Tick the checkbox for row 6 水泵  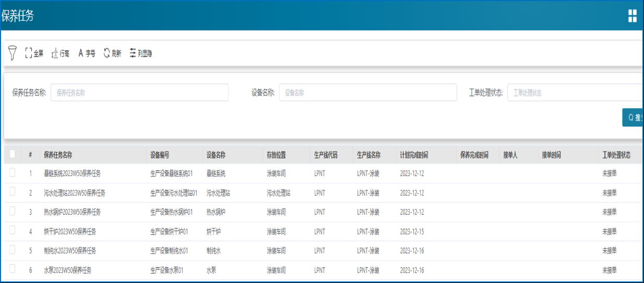(13, 269)
